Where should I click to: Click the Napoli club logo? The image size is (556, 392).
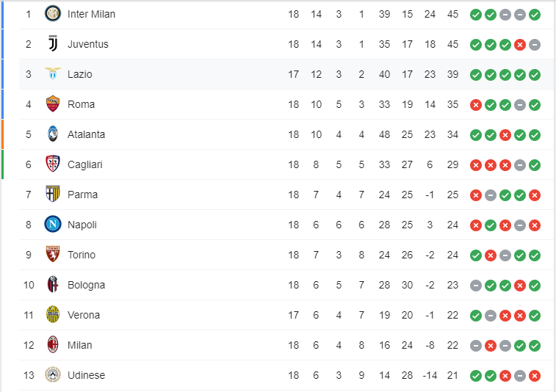tap(52, 225)
